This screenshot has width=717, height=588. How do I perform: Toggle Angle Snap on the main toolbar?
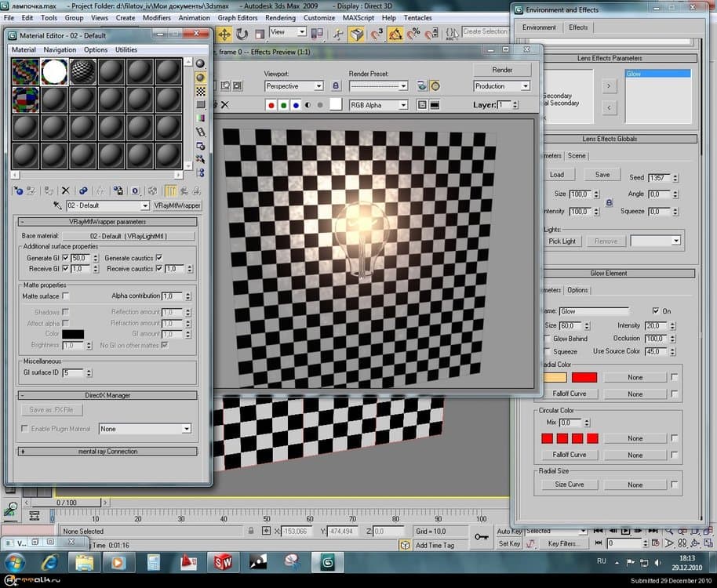[x=395, y=34]
